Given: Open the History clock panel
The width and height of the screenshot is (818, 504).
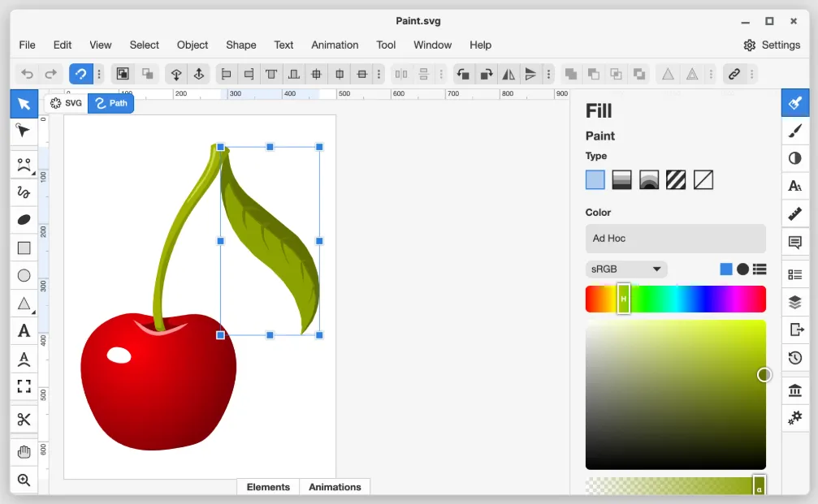Looking at the screenshot, I should click(x=795, y=358).
